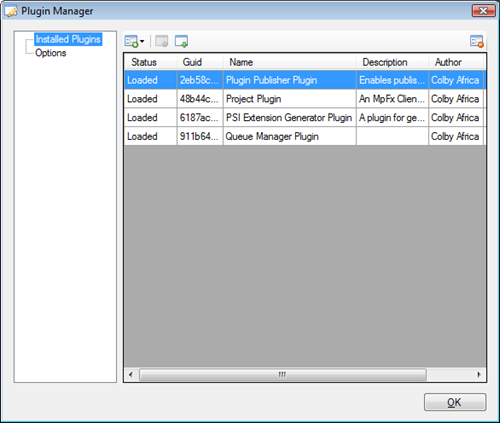The width and height of the screenshot is (500, 423).
Task: Click the horizontal scrollbar left arrow
Action: point(131,374)
